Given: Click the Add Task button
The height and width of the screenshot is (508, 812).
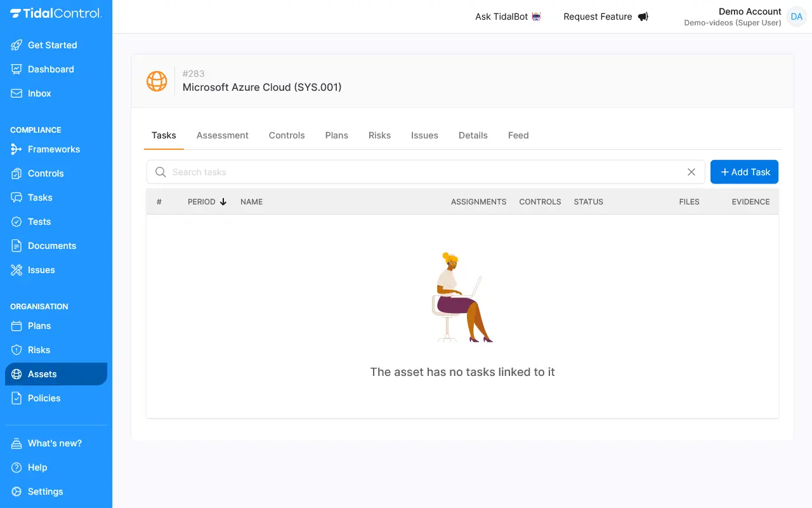Looking at the screenshot, I should click(744, 172).
